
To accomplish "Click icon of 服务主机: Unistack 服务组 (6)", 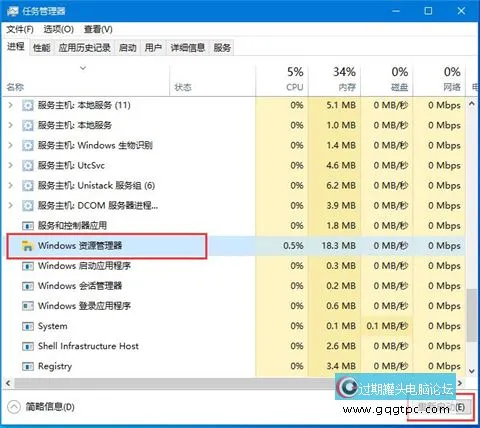I will point(28,185).
